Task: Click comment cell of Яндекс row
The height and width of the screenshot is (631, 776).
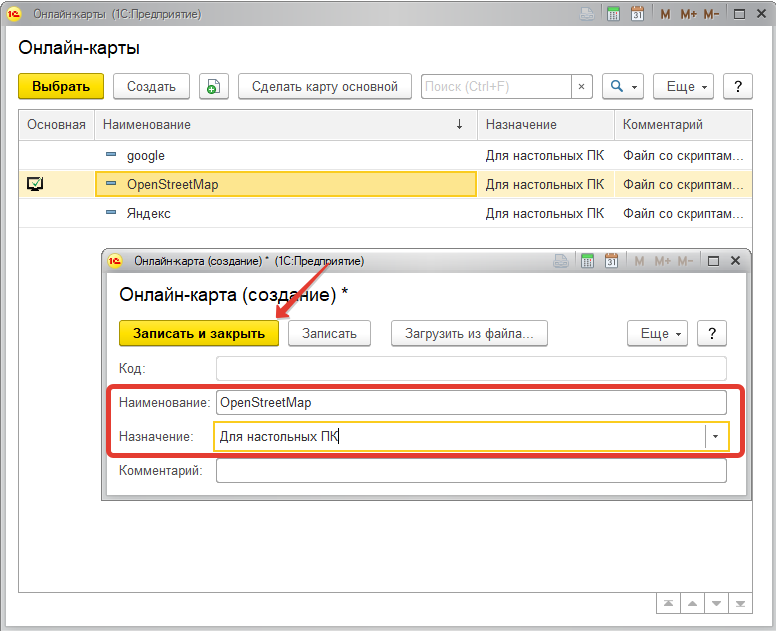Action: pos(683,213)
